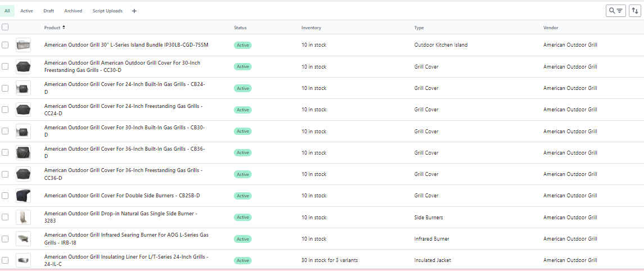Switch to the All tab

[x=7, y=11]
